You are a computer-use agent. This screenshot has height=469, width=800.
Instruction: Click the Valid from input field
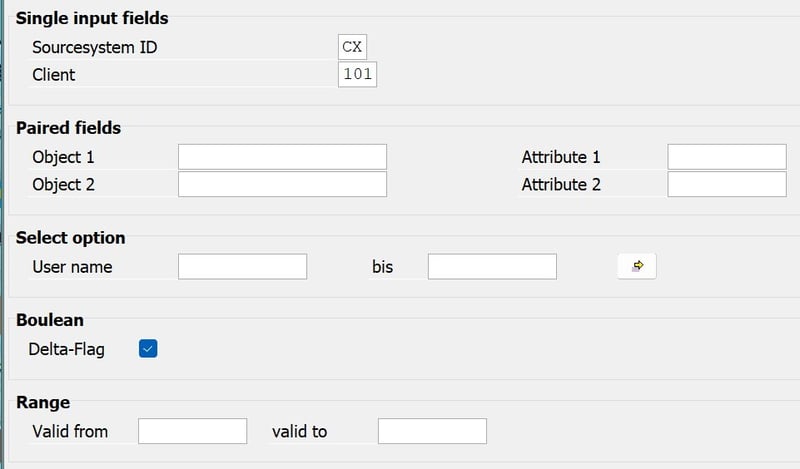point(192,431)
